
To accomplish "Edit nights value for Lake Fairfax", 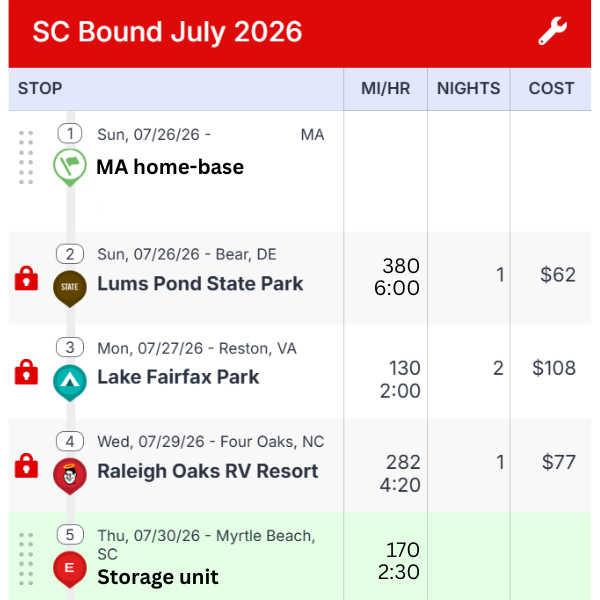I will (x=498, y=368).
